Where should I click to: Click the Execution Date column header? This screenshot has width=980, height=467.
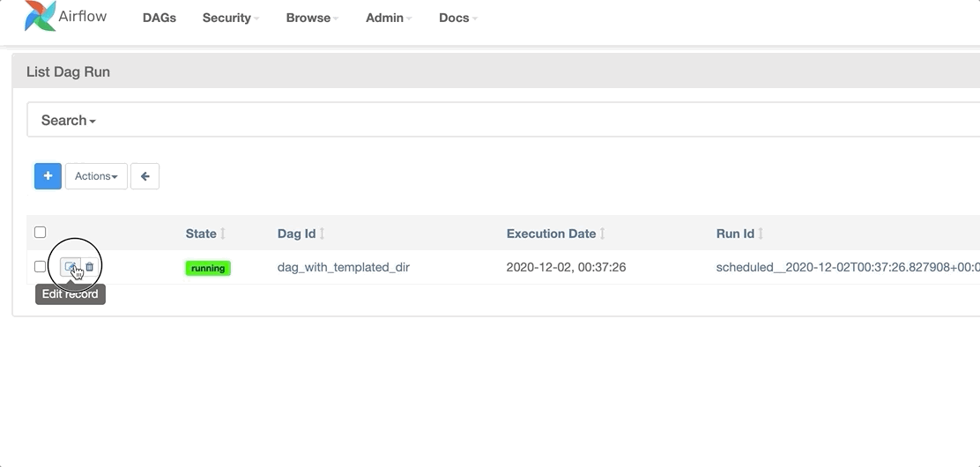(x=552, y=233)
